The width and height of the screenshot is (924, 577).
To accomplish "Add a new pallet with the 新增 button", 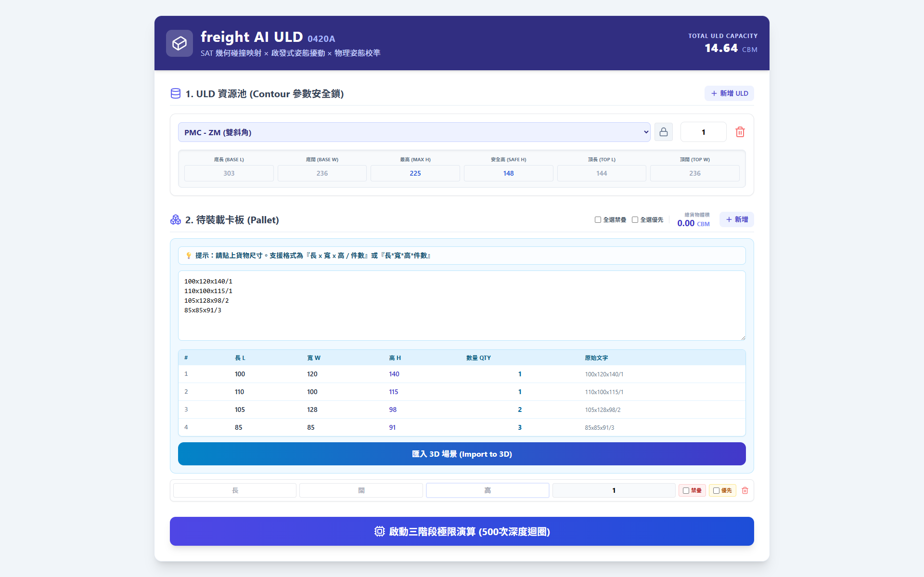I will tap(736, 219).
